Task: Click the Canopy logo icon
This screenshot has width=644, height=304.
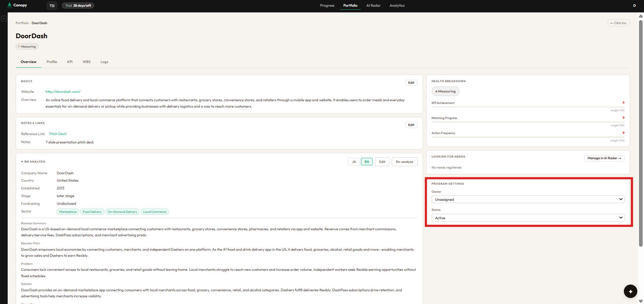Action: pos(9,5)
